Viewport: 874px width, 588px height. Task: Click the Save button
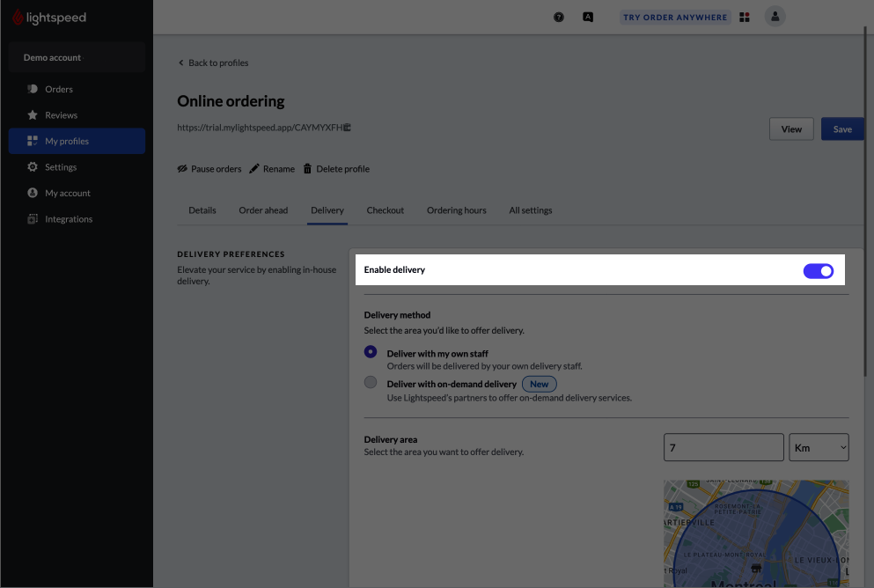click(x=842, y=129)
